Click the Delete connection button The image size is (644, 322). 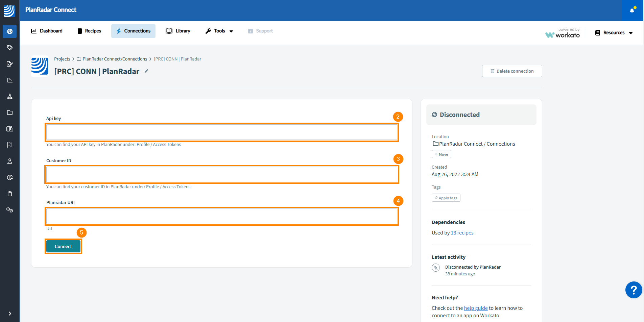[x=512, y=71]
